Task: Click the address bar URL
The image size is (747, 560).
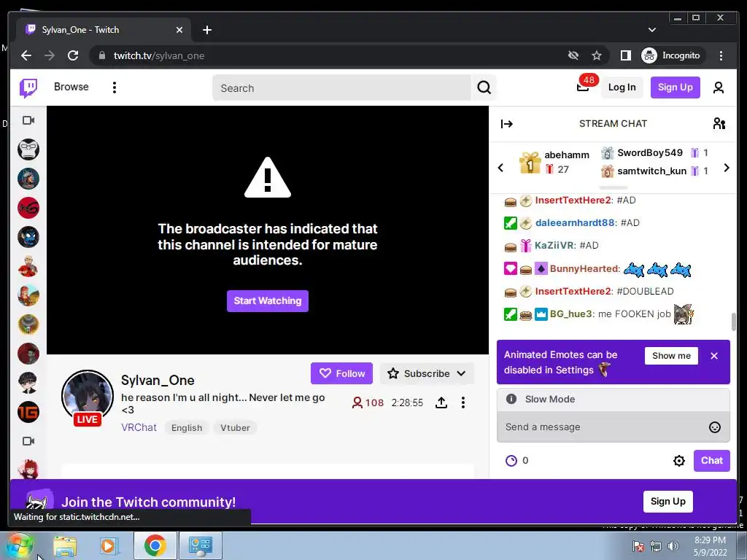Action: coord(158,55)
